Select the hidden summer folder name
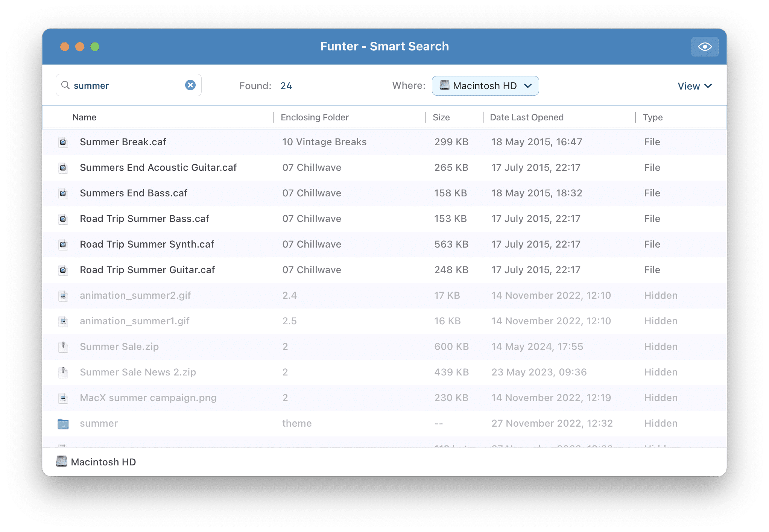 pyautogui.click(x=99, y=423)
